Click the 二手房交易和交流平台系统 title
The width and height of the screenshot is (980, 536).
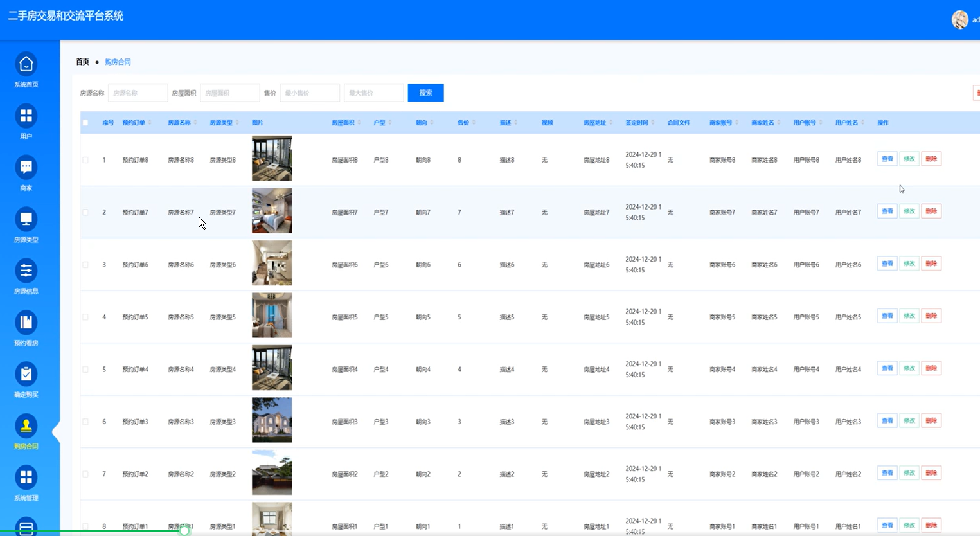click(66, 16)
